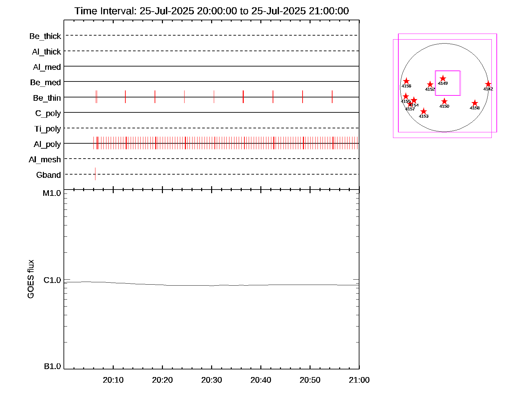Click the star marking active region 4153
Image resolution: width=532 pixels, height=399 pixels.
click(424, 111)
